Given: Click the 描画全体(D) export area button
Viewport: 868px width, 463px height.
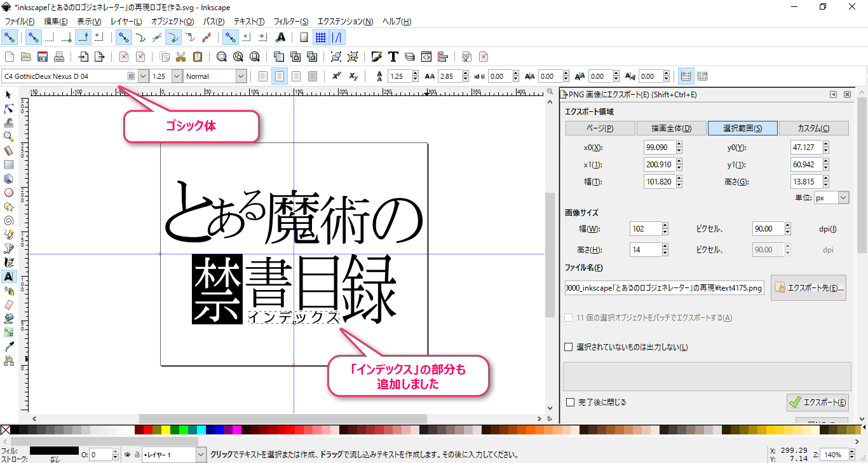Looking at the screenshot, I should pos(671,128).
